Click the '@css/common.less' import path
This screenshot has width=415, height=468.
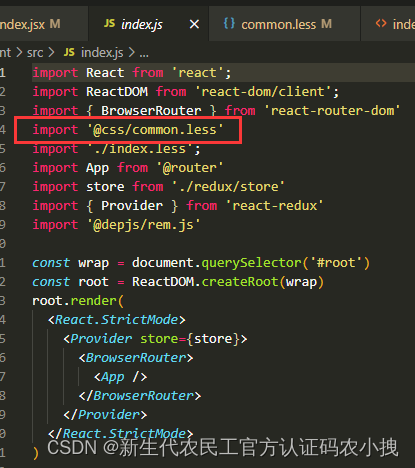155,130
